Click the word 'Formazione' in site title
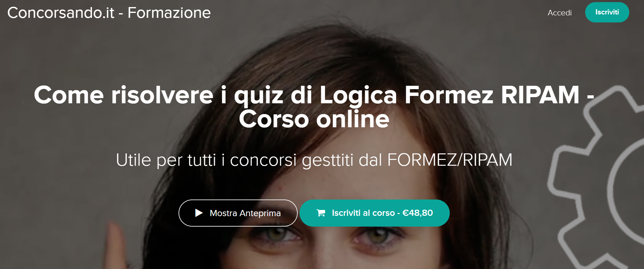 tap(169, 13)
